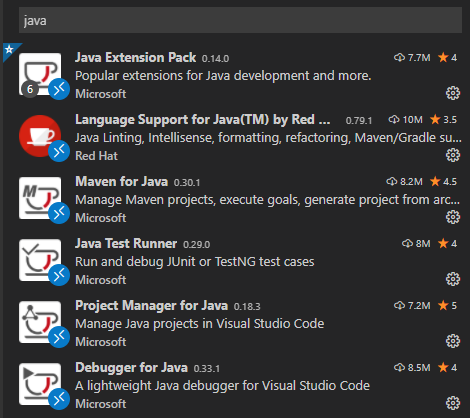The height and width of the screenshot is (418, 470).
Task: Click the '6' pack count badge
Action: pyautogui.click(x=30, y=89)
